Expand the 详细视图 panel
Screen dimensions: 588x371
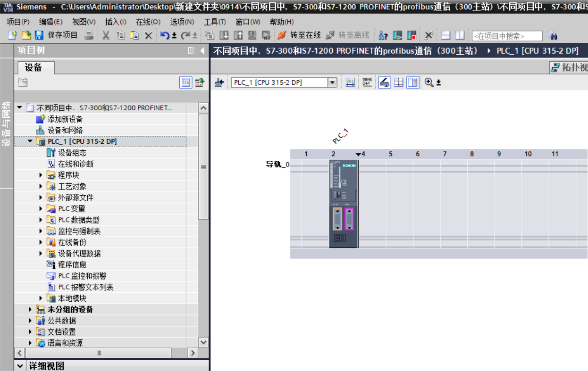[x=20, y=366]
